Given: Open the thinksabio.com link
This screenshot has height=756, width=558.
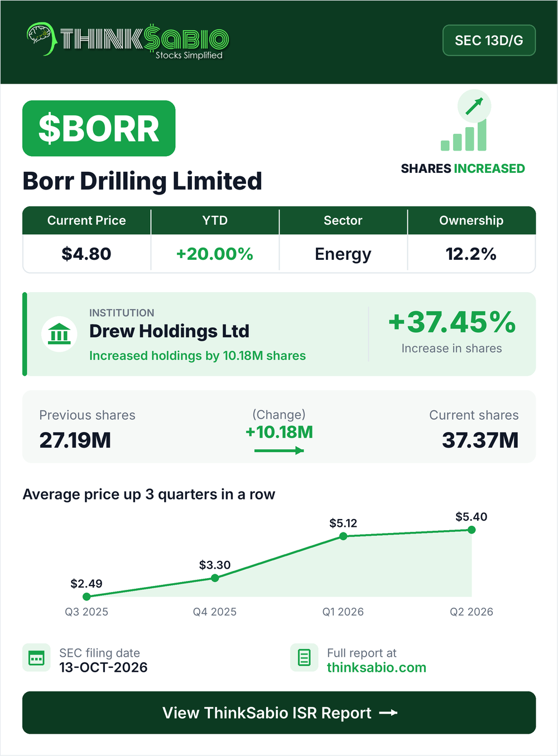Looking at the screenshot, I should pyautogui.click(x=377, y=667).
